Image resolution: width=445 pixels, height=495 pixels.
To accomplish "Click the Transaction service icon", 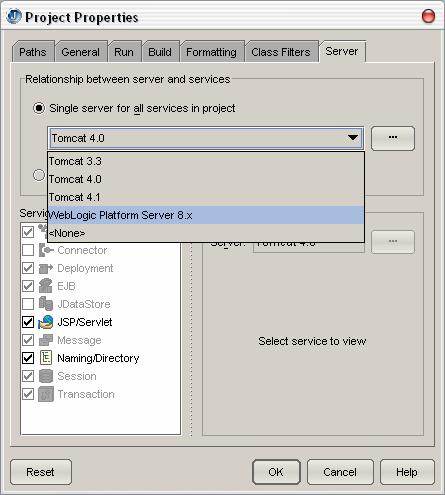I will (x=46, y=394).
